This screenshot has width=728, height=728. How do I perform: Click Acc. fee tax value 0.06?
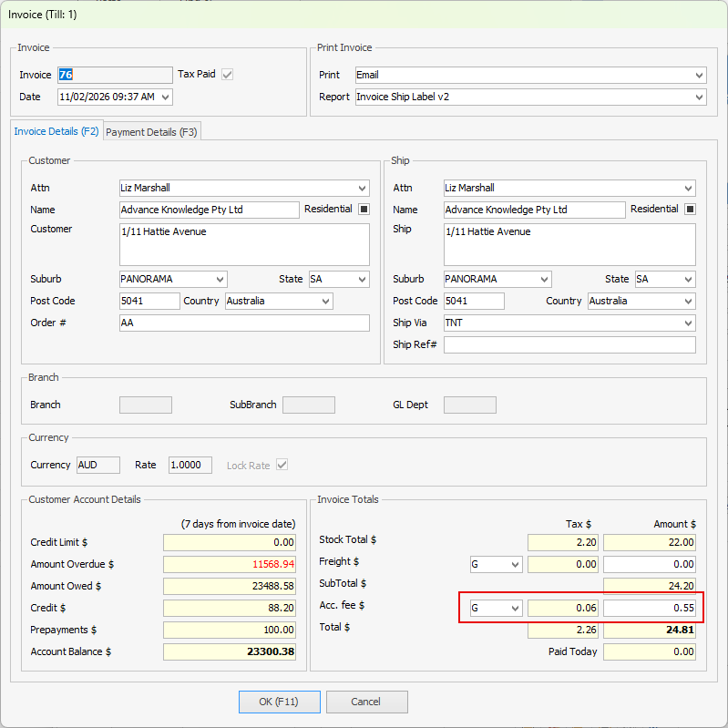click(x=563, y=609)
